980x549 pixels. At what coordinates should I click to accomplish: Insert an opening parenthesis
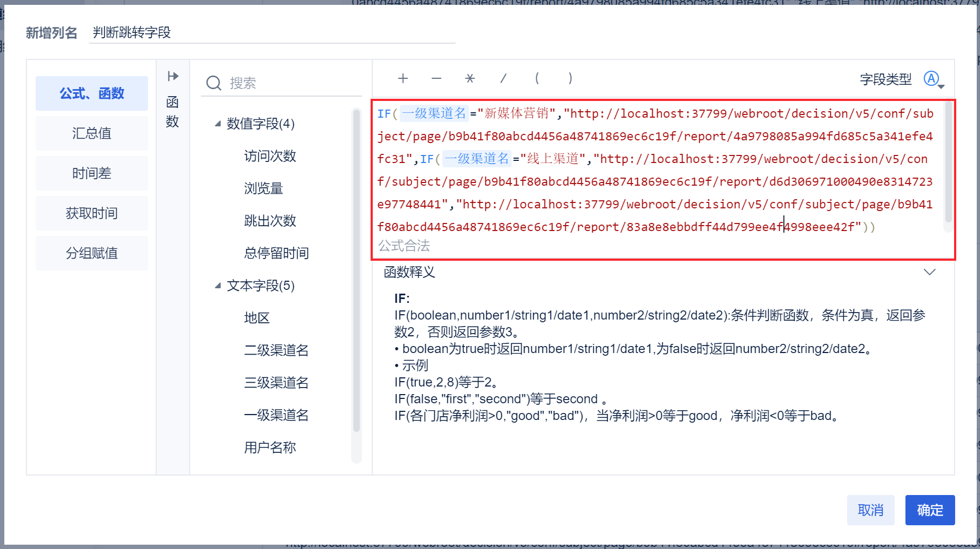(x=537, y=79)
